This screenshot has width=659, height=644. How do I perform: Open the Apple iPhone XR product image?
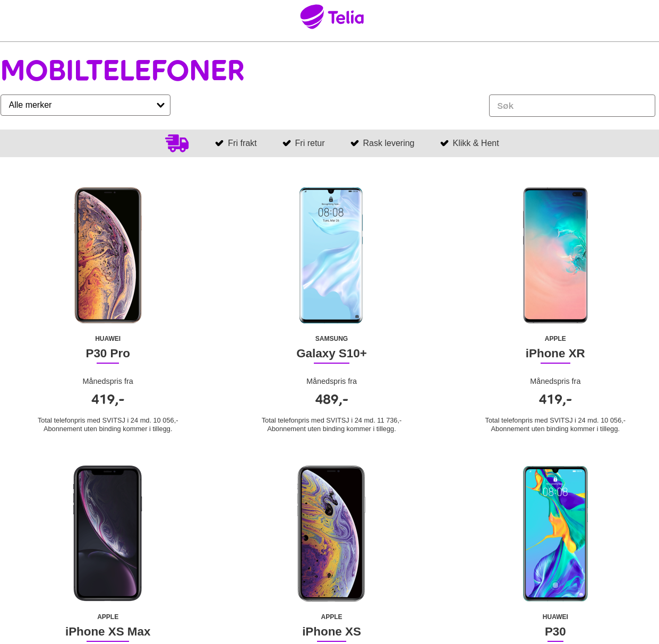tap(555, 255)
